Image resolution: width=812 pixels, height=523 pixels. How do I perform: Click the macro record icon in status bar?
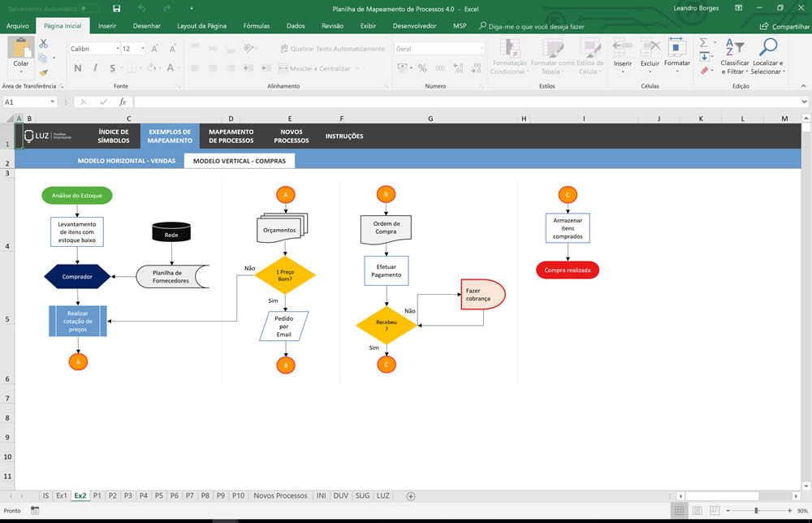tap(35, 511)
